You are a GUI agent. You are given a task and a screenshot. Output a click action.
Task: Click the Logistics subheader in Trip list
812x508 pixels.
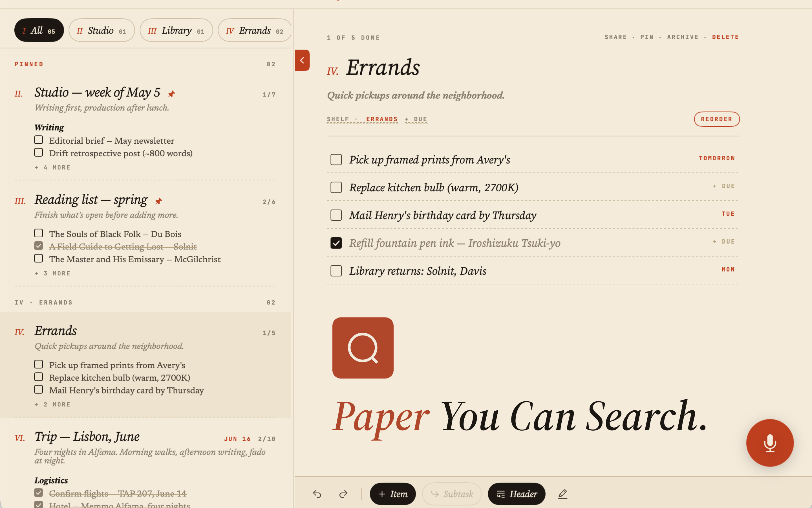pos(51,480)
